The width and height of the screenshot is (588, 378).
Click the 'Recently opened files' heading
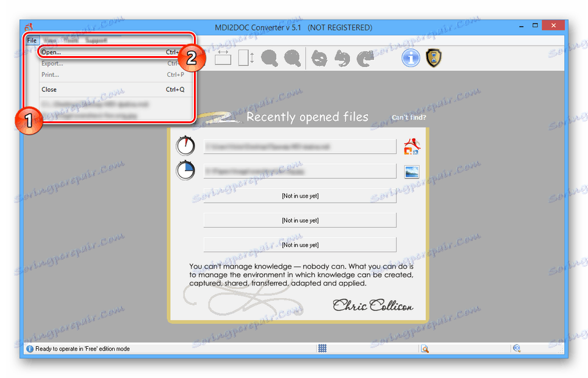coord(307,117)
